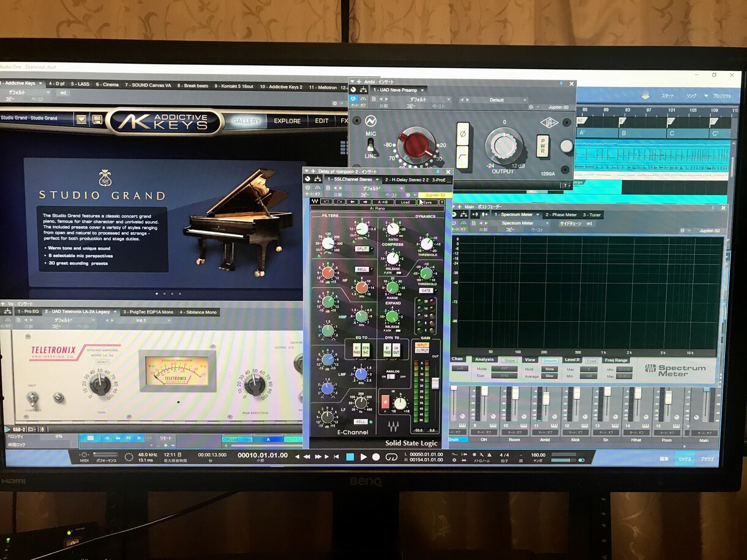
Task: Go to previous preset in SSL toolbar
Action: (353, 201)
